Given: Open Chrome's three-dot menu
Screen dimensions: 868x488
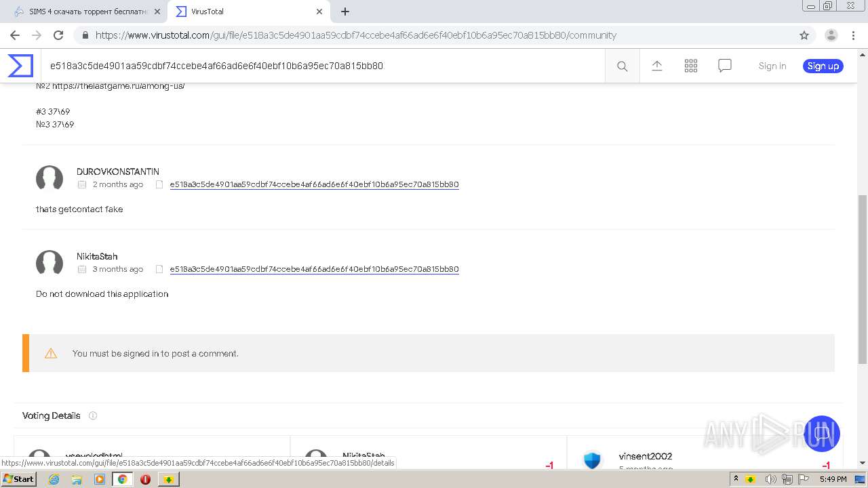Looking at the screenshot, I should click(x=853, y=35).
